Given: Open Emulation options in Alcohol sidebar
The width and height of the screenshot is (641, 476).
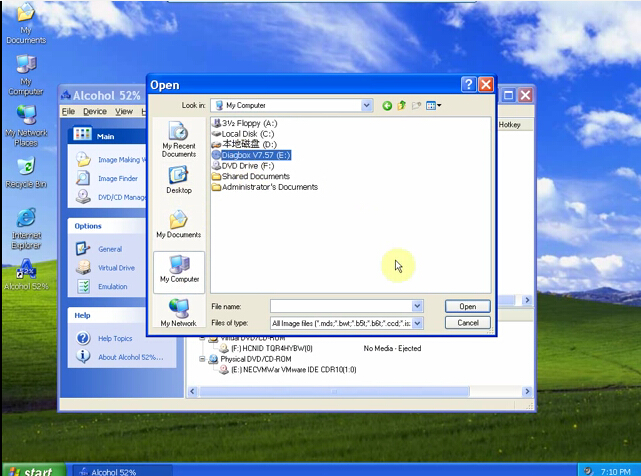Looking at the screenshot, I should pos(102,286).
